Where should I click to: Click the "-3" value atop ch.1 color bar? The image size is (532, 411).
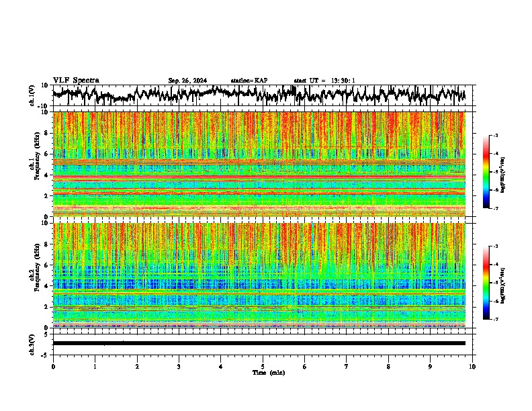click(x=496, y=135)
